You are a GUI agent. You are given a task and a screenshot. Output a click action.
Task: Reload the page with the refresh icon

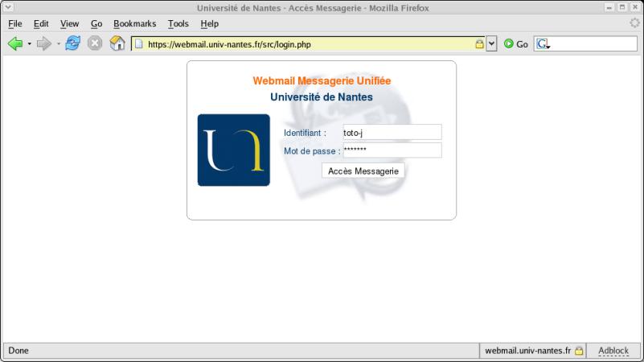pyautogui.click(x=73, y=43)
